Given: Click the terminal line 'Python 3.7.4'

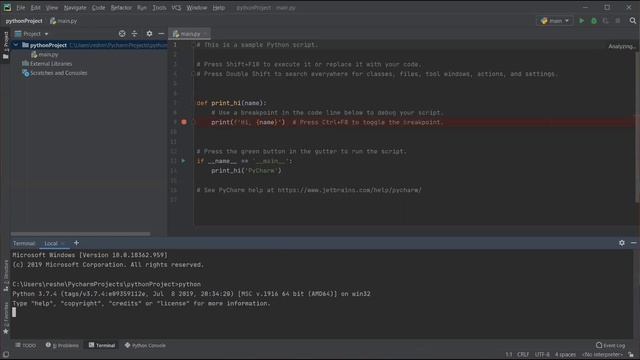Looking at the screenshot, I should coord(191,294).
